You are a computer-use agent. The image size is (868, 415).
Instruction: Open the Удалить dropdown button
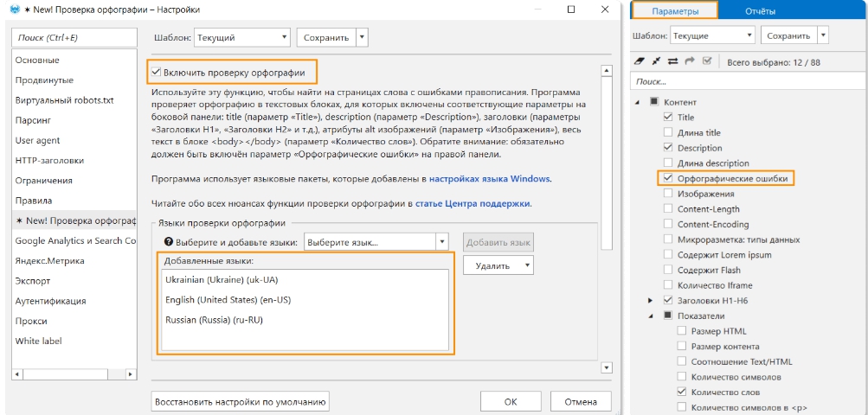click(498, 266)
